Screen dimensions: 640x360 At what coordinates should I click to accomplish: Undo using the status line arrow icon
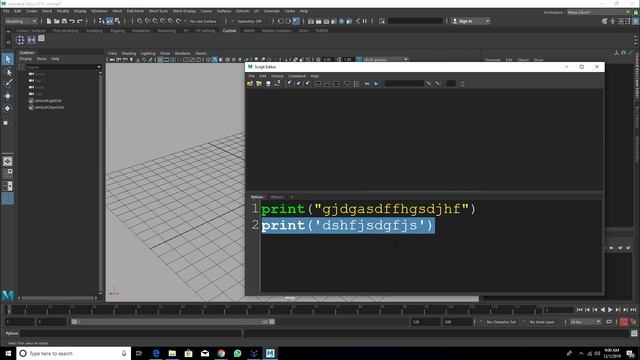(72, 21)
